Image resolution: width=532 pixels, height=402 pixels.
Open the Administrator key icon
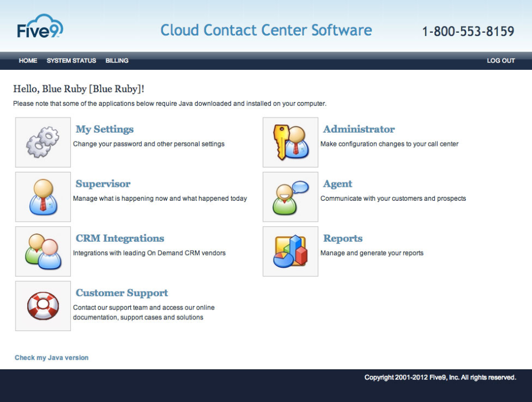tap(290, 142)
